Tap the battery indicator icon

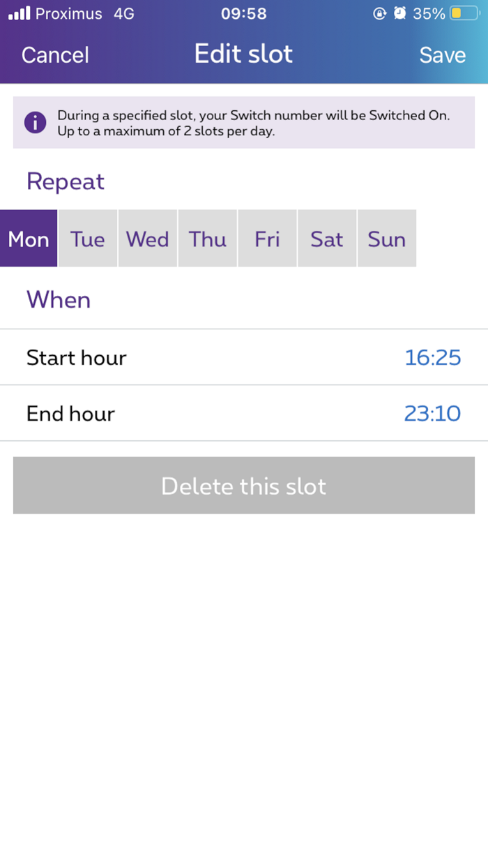[x=464, y=13]
